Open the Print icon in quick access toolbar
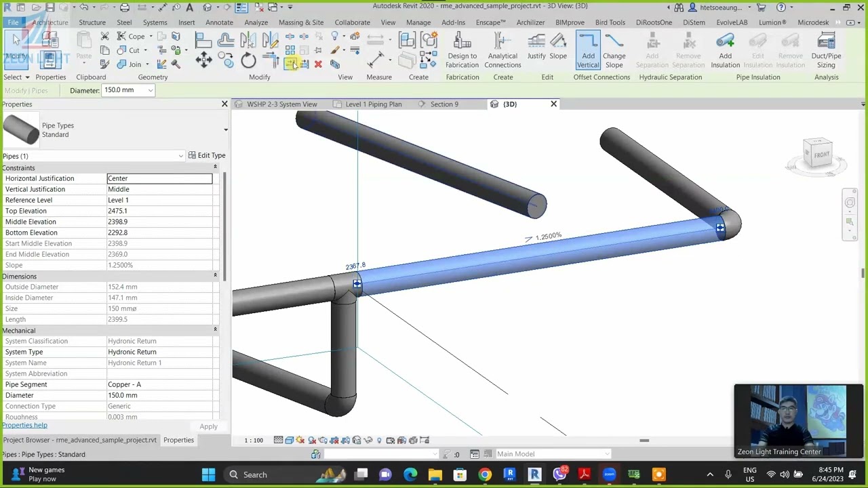 coord(125,7)
